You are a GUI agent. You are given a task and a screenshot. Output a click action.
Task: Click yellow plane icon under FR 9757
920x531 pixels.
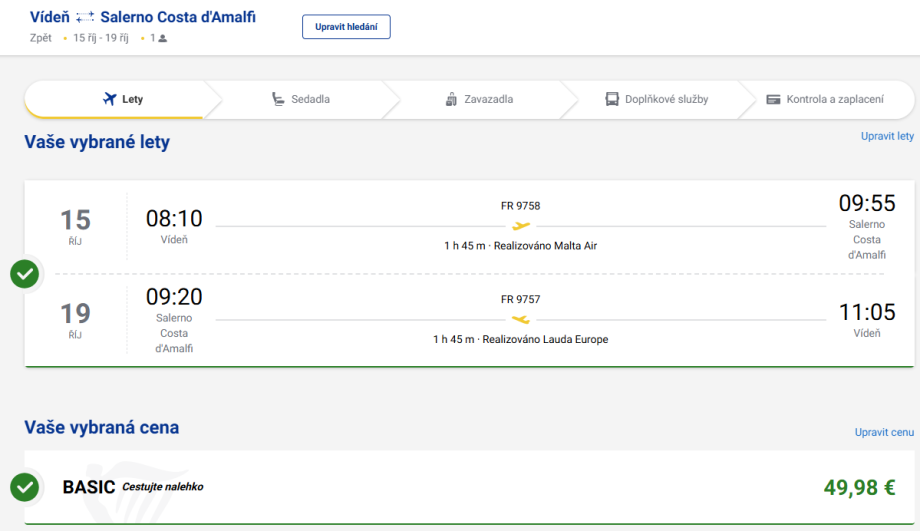tap(521, 319)
